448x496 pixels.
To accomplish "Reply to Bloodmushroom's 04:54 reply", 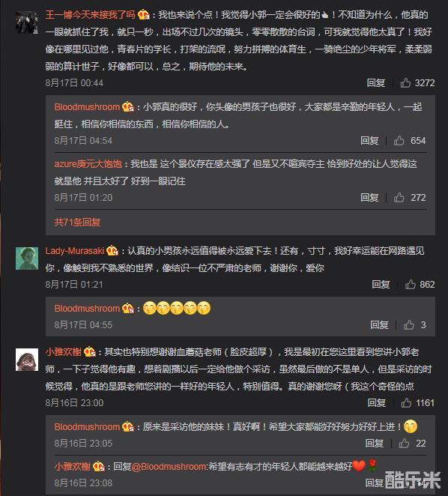I will point(369,140).
